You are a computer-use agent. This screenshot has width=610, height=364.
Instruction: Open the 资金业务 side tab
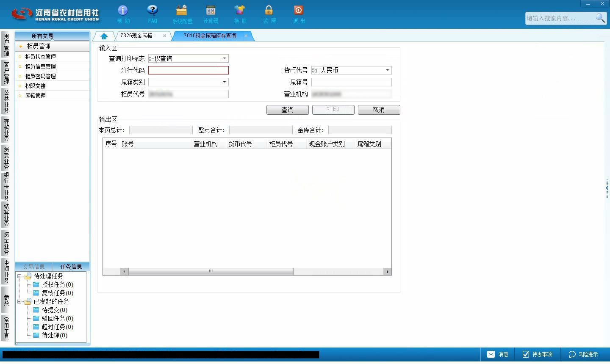6,243
